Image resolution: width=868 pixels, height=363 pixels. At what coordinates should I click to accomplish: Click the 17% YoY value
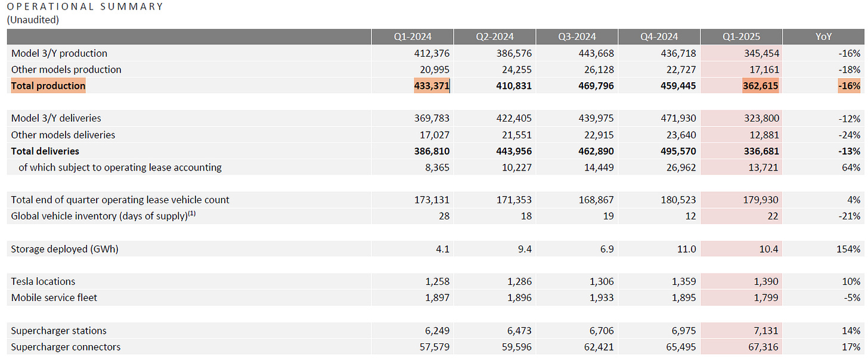tap(851, 346)
